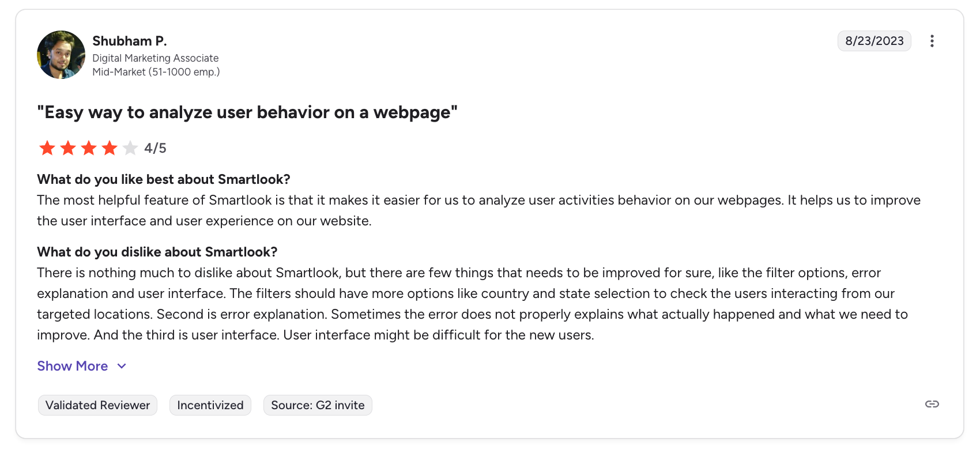Open Shubham P.'s profile photo
Image resolution: width=980 pixels, height=453 pixels.
tap(61, 55)
